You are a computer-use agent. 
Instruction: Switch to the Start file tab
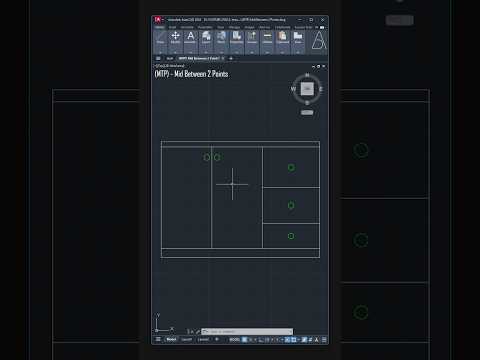[170, 58]
